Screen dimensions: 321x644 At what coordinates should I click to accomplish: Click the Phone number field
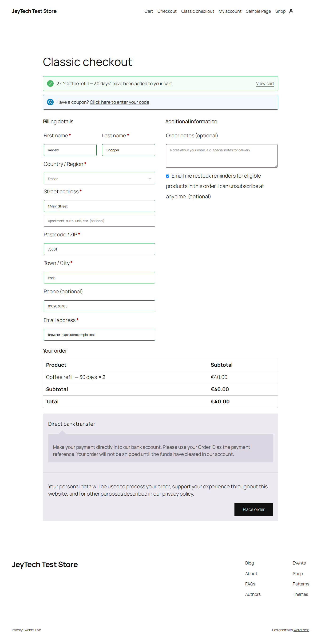point(99,306)
